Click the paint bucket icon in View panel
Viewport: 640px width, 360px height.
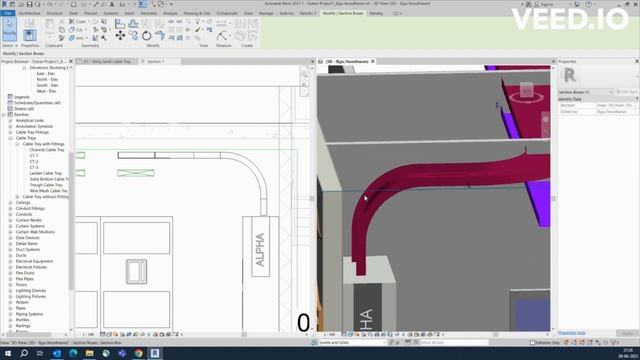[x=198, y=29]
